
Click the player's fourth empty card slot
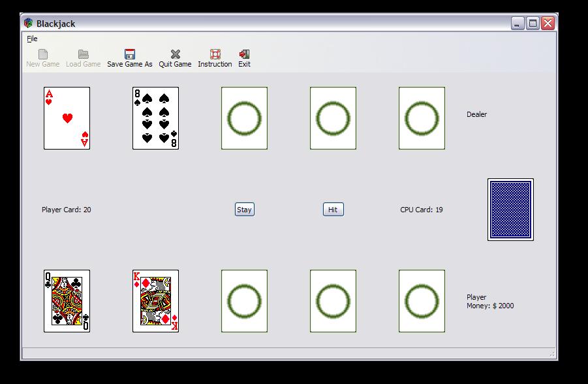[x=333, y=301]
